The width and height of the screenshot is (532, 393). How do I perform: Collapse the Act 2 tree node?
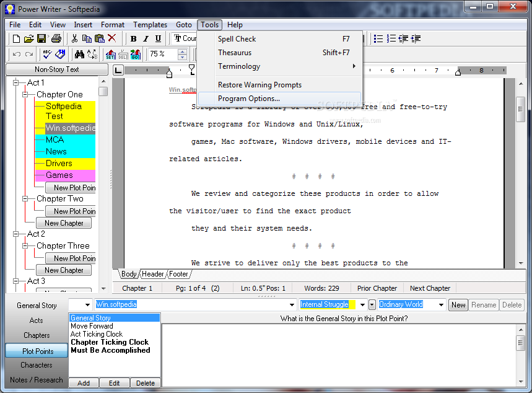pyautogui.click(x=15, y=234)
